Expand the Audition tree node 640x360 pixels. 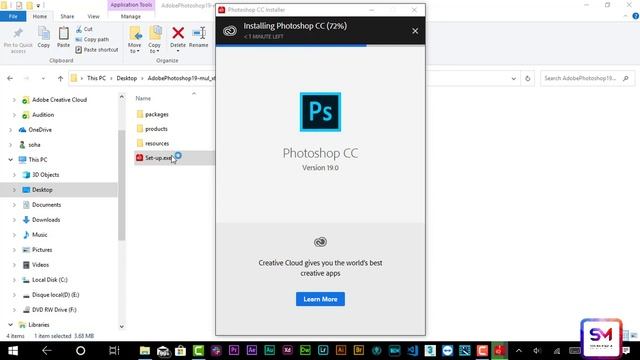point(14,115)
